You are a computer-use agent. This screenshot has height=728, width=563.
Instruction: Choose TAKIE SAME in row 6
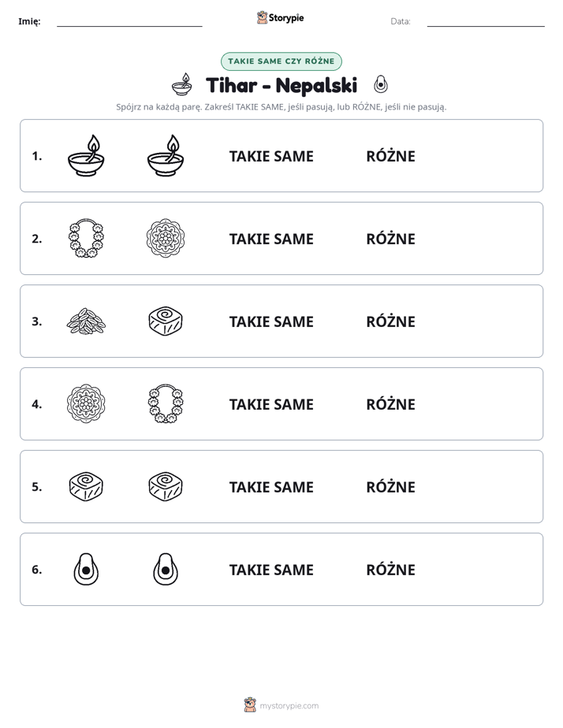271,570
